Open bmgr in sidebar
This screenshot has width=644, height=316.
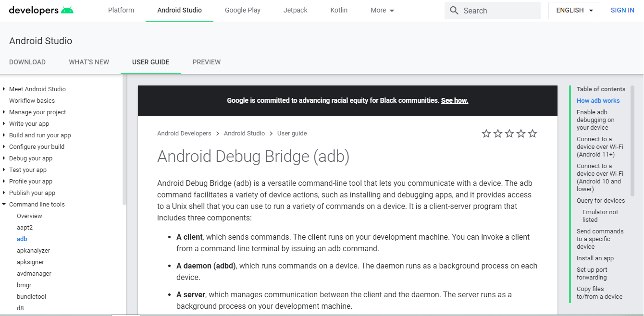click(x=24, y=285)
